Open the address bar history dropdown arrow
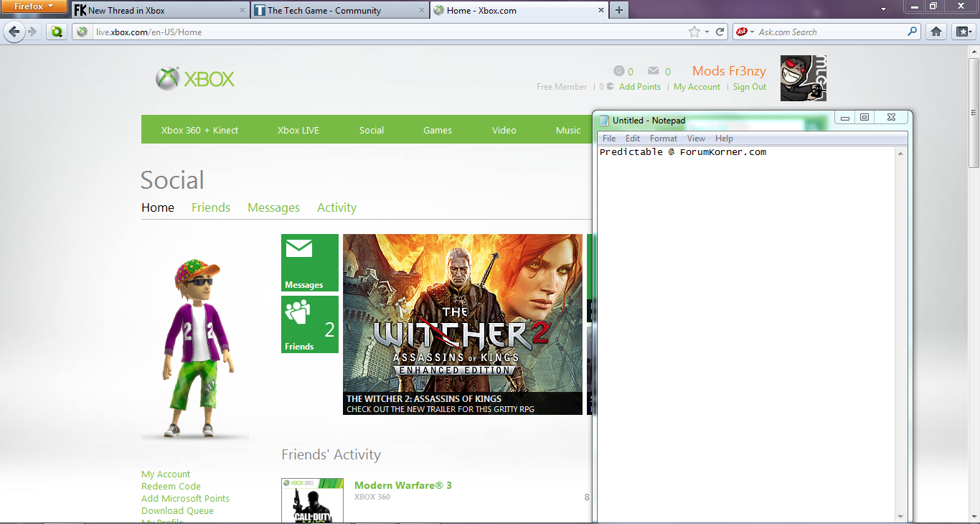This screenshot has width=980, height=524. pyautogui.click(x=707, y=32)
